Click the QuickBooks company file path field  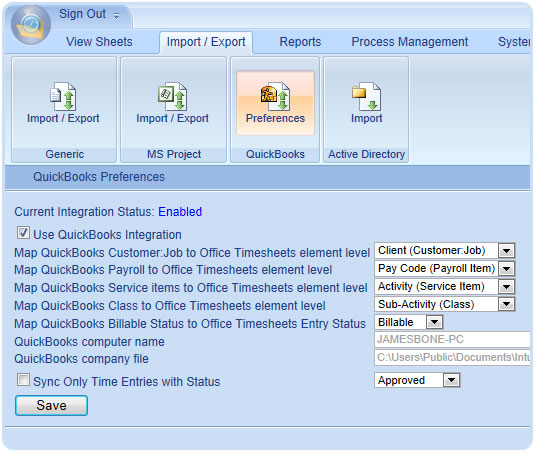pos(452,357)
